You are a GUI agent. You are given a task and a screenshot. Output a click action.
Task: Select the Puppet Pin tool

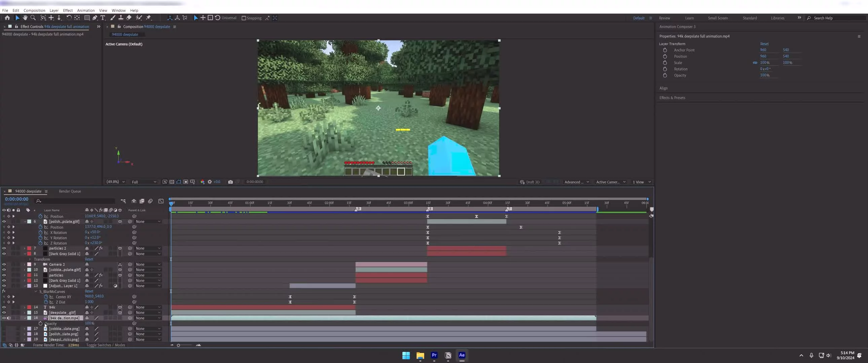click(x=149, y=18)
